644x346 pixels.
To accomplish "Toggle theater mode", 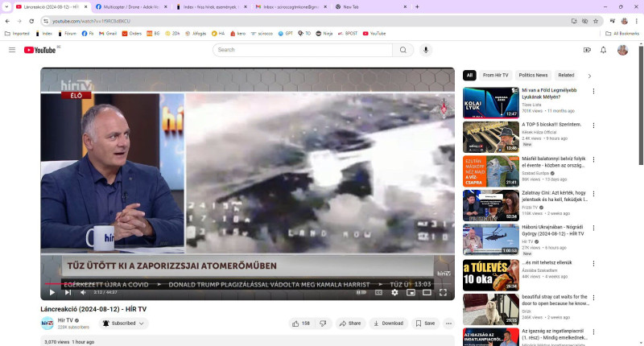I will (x=427, y=292).
